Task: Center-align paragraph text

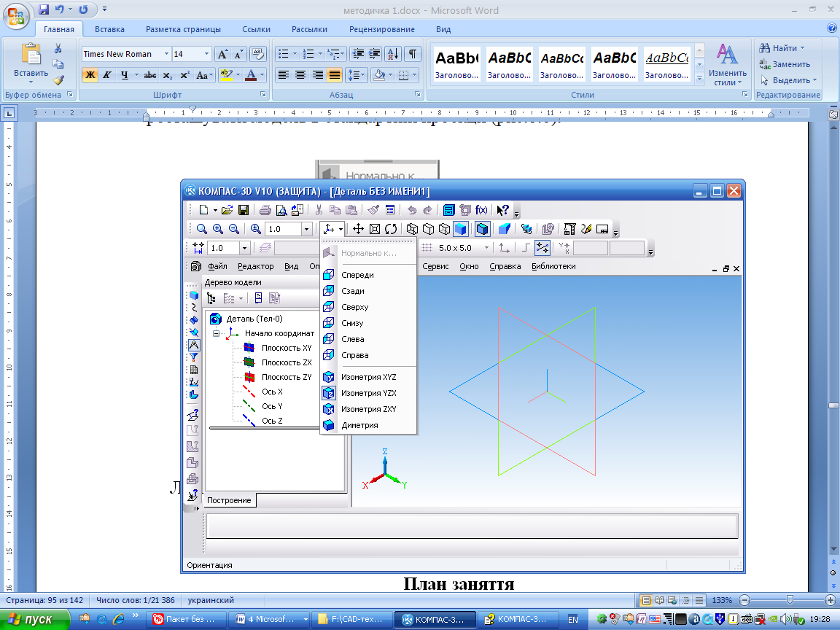Action: click(300, 75)
